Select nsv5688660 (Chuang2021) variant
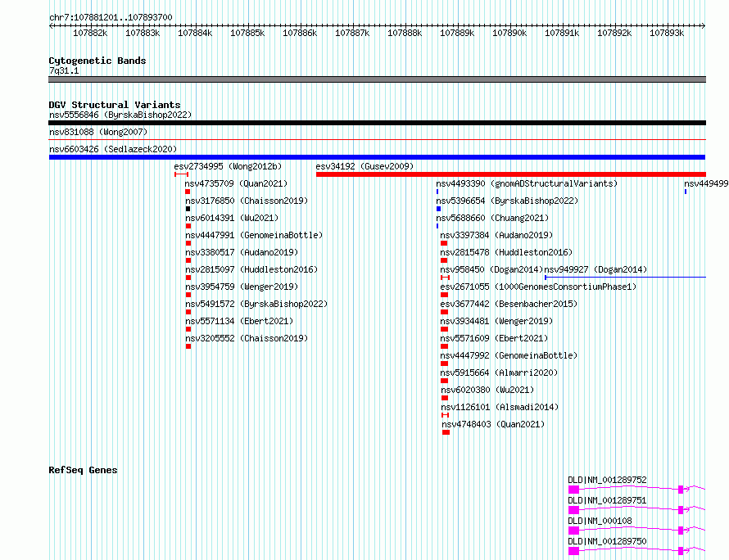The image size is (729, 560). point(492,218)
